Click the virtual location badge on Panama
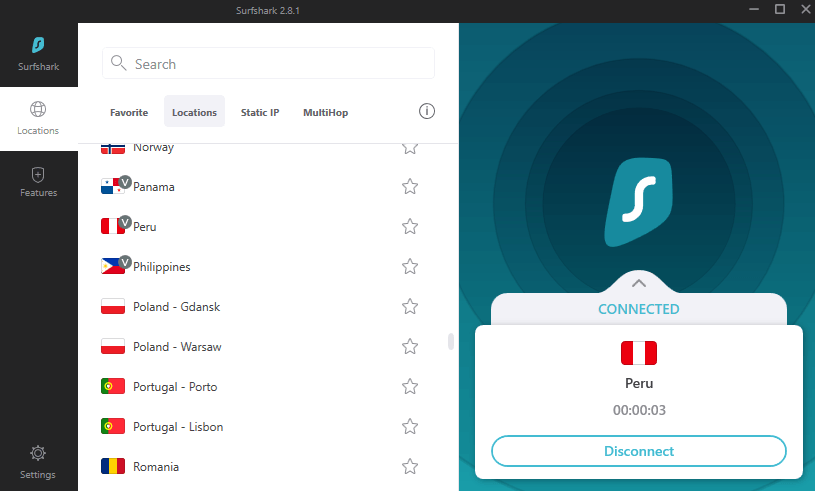The width and height of the screenshot is (815, 491). point(125,182)
